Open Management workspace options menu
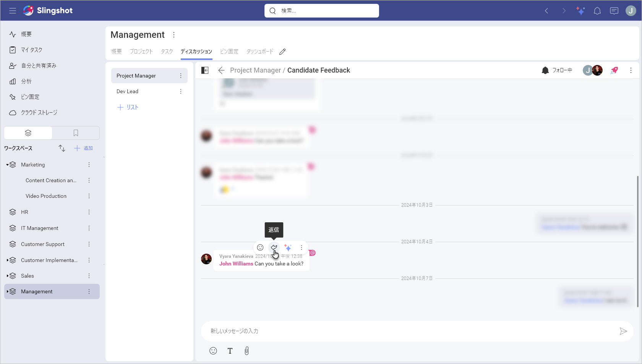The width and height of the screenshot is (642, 364). [174, 35]
